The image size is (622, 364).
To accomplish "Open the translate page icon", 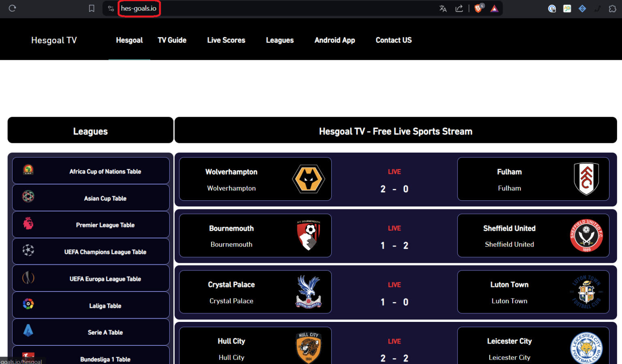I will (443, 9).
